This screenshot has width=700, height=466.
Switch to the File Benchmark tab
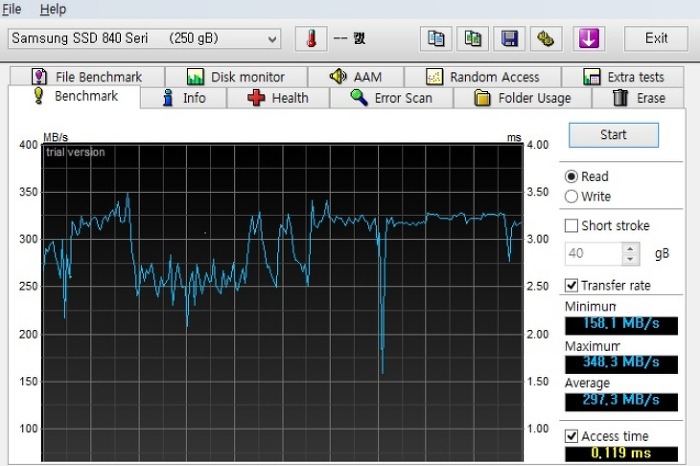pos(88,77)
